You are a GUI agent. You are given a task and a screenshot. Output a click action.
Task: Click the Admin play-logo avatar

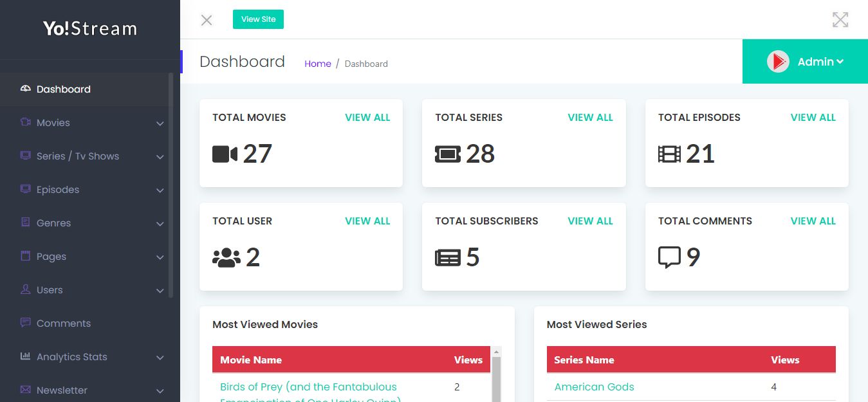[x=778, y=62]
